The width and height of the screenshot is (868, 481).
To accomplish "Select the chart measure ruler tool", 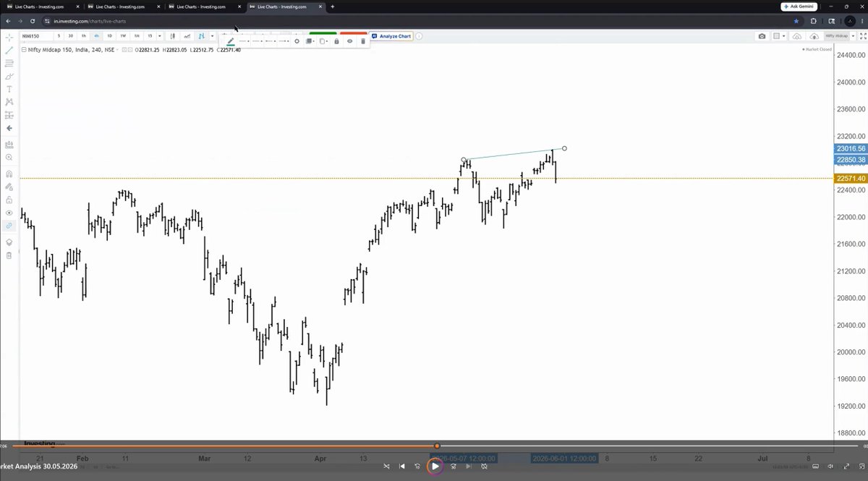I will click(x=9, y=144).
